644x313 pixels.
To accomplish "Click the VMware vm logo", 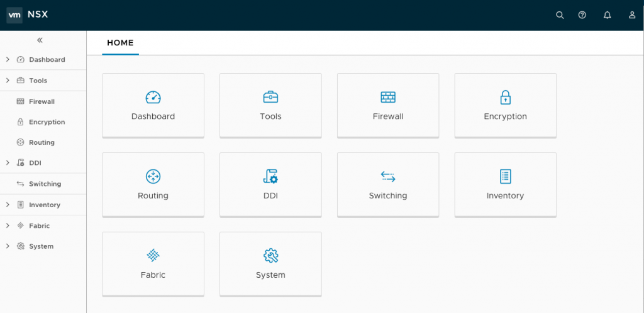I will tap(14, 15).
